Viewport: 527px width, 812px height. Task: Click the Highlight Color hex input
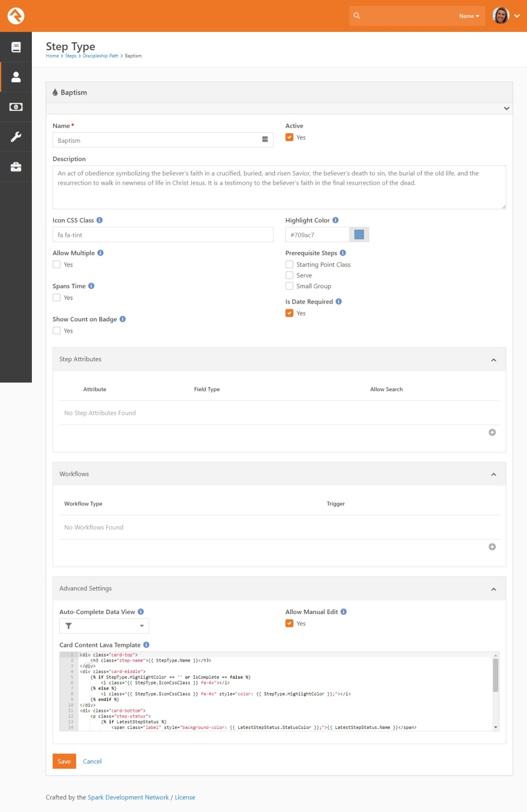[x=317, y=234]
